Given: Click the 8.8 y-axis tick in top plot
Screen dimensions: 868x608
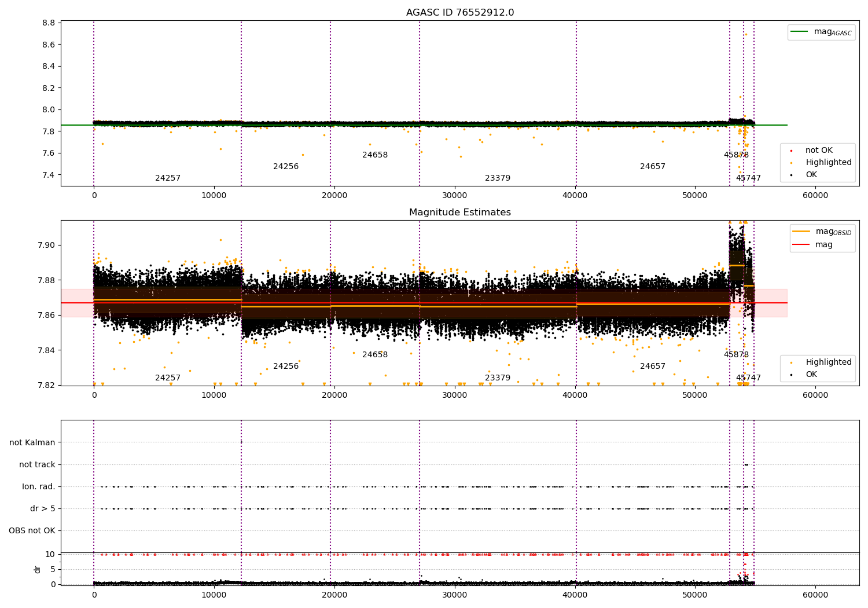Looking at the screenshot, I should click(x=49, y=23).
